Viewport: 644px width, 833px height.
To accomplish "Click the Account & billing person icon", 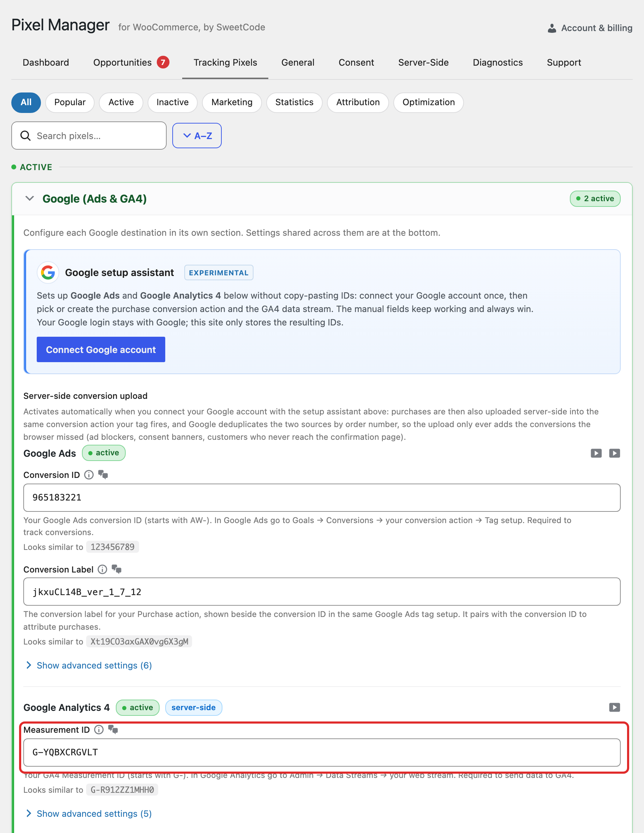I will 552,28.
